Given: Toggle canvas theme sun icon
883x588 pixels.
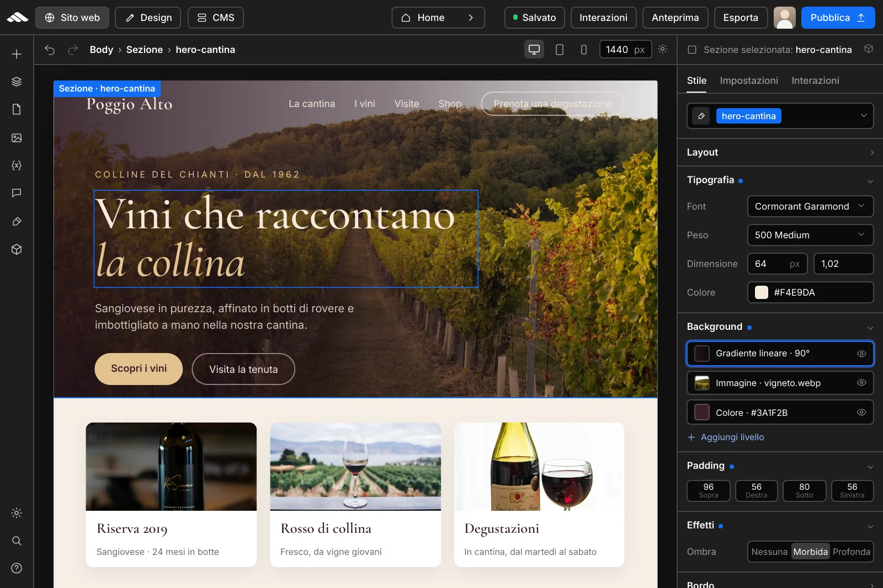Looking at the screenshot, I should (x=663, y=49).
